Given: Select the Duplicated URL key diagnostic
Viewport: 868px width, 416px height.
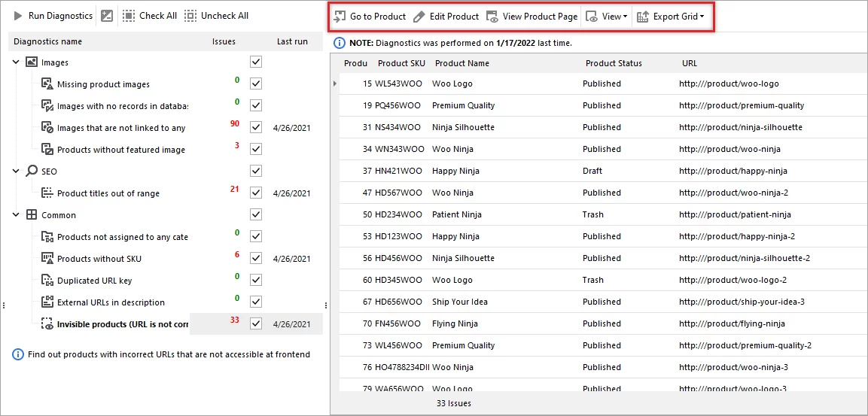Looking at the screenshot, I should tap(94, 281).
